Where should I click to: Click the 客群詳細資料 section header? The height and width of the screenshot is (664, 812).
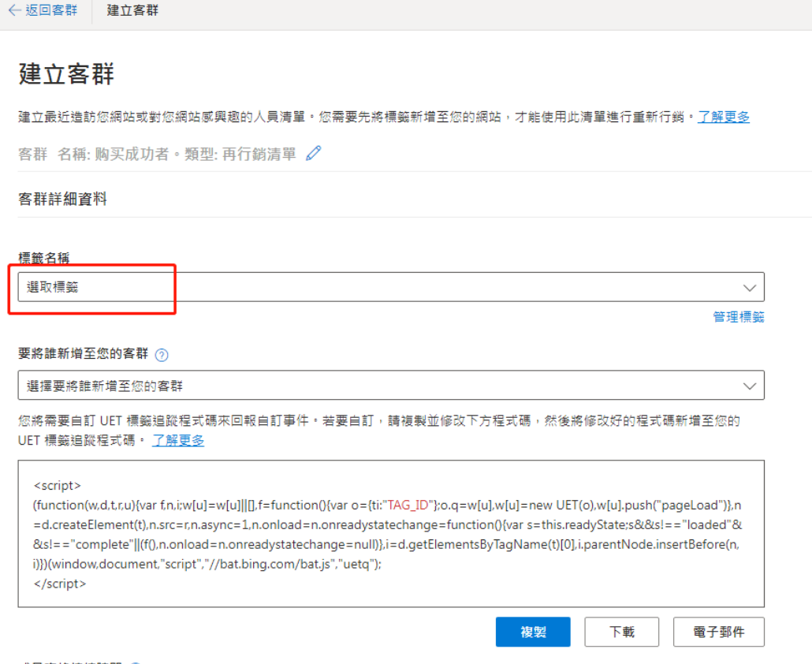click(62, 199)
